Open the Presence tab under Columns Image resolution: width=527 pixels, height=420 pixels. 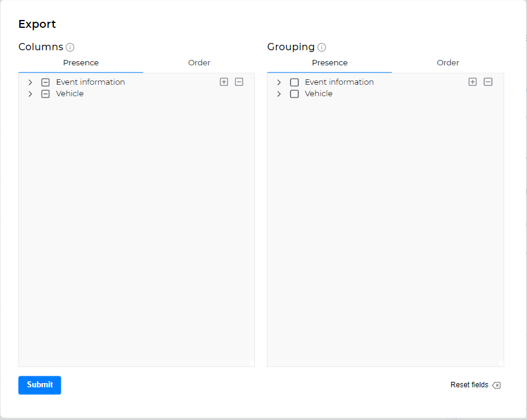(x=81, y=63)
